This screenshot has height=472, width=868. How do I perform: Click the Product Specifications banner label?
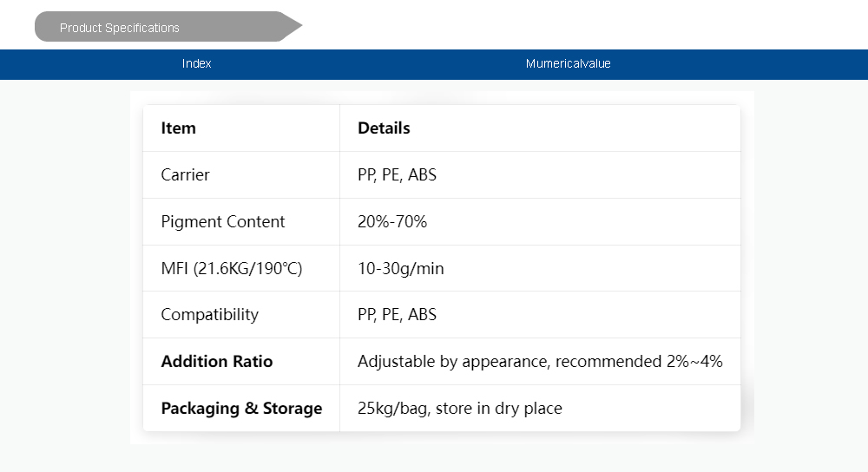[120, 28]
